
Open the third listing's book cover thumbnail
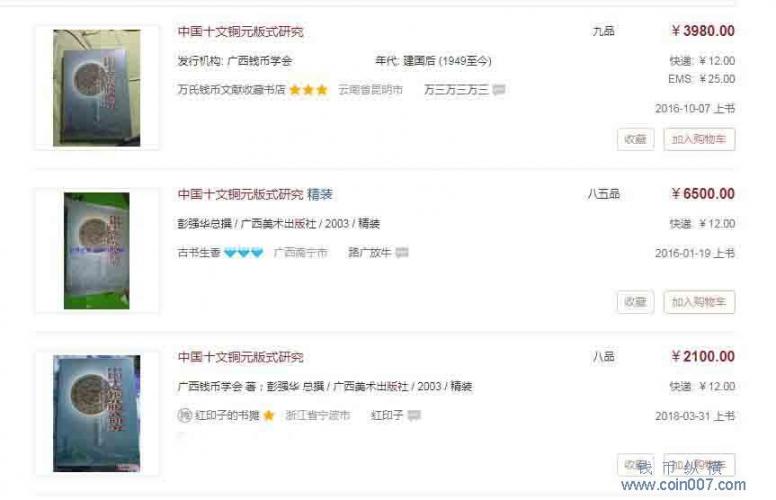(x=97, y=413)
